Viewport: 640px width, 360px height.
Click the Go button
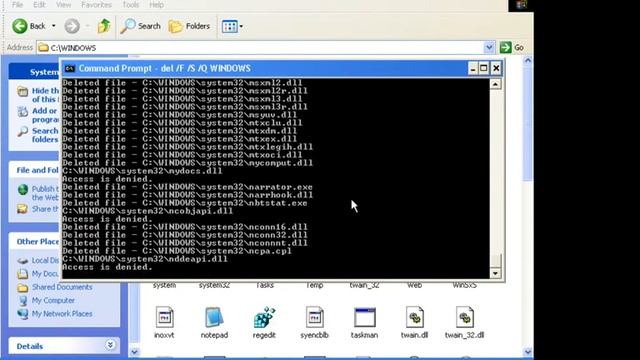(x=512, y=48)
